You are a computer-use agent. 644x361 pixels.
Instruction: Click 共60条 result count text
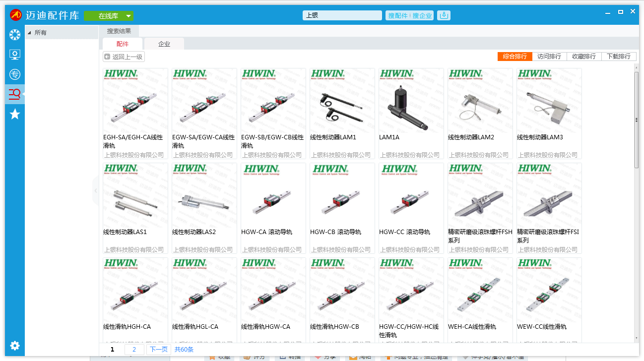pyautogui.click(x=184, y=350)
